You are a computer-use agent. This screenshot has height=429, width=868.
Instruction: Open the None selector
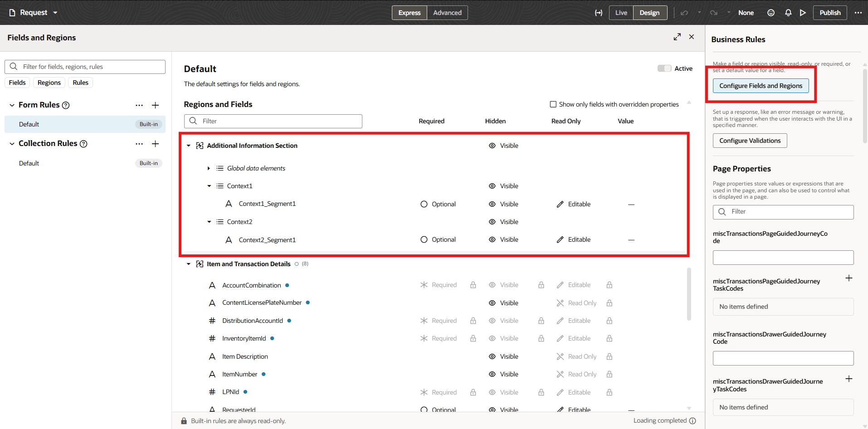pyautogui.click(x=746, y=13)
